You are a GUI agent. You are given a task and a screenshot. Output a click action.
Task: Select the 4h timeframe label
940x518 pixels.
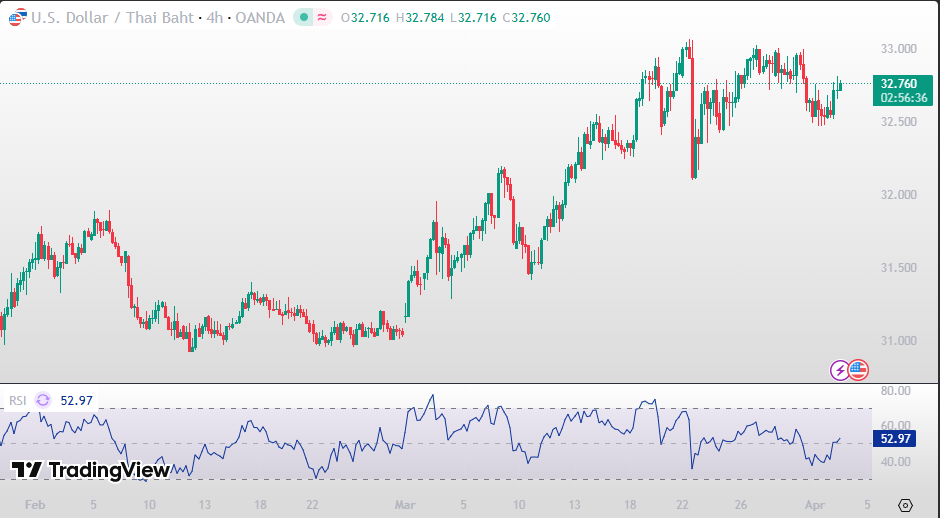coord(214,17)
